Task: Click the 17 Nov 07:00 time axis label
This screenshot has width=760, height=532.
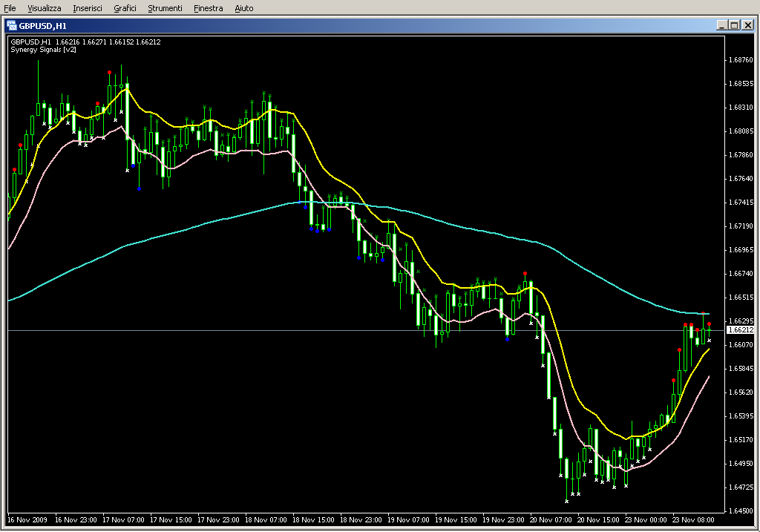Action: click(123, 520)
